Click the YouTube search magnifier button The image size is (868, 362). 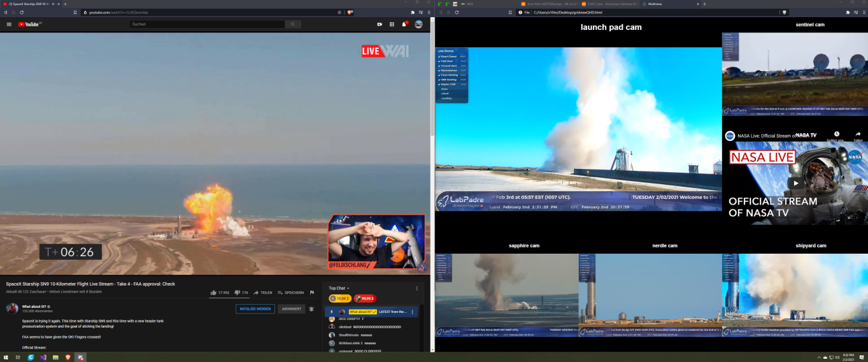coord(293,24)
